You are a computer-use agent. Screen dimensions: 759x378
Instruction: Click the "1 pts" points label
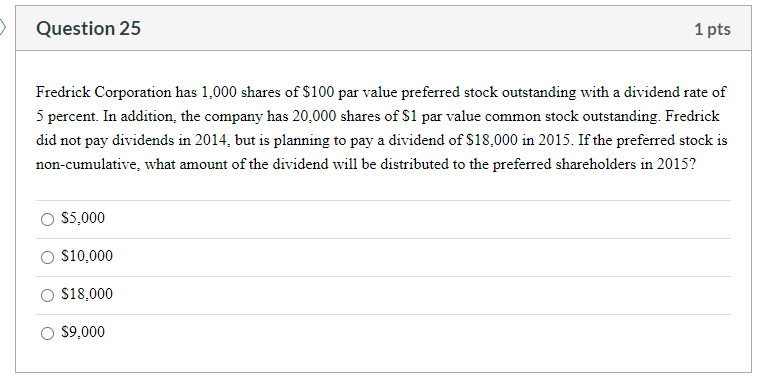point(713,30)
